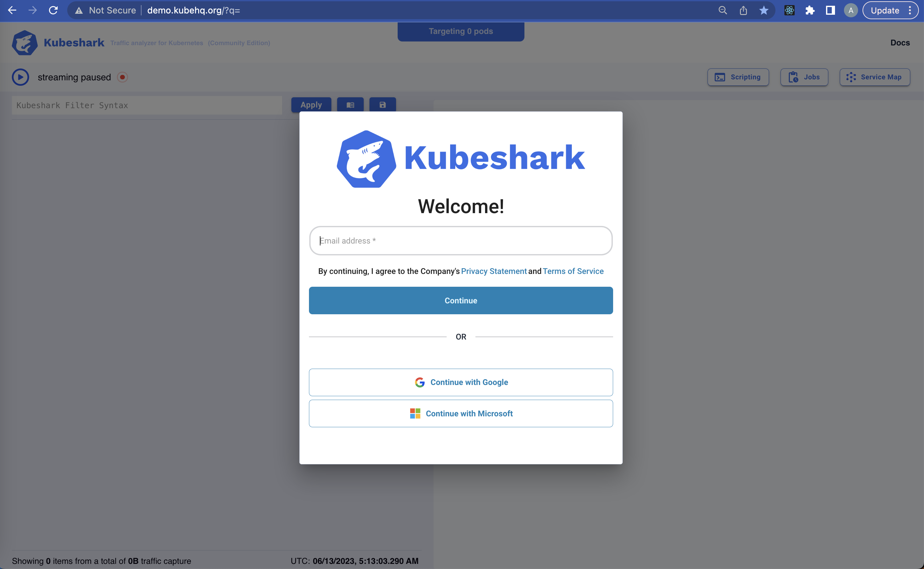Click the filter history icon button
This screenshot has height=569, width=924.
pyautogui.click(x=351, y=105)
